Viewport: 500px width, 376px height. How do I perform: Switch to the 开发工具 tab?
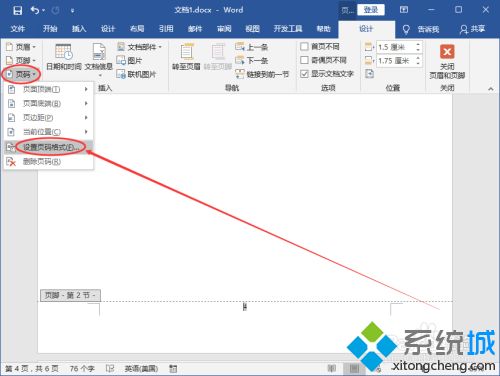click(x=288, y=29)
